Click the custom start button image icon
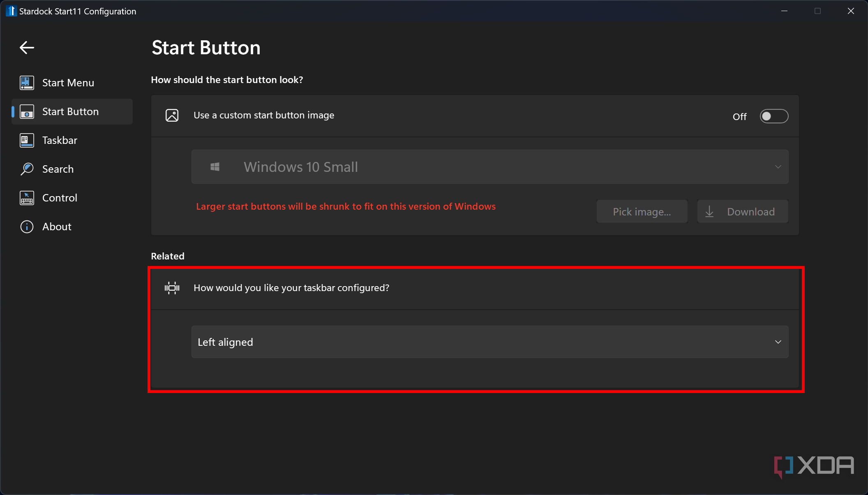The width and height of the screenshot is (868, 495). click(172, 115)
